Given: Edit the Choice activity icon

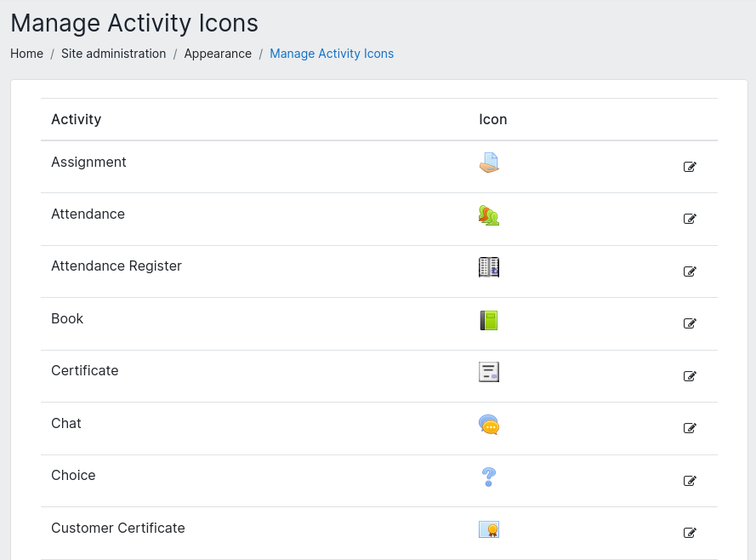Looking at the screenshot, I should click(x=690, y=481).
